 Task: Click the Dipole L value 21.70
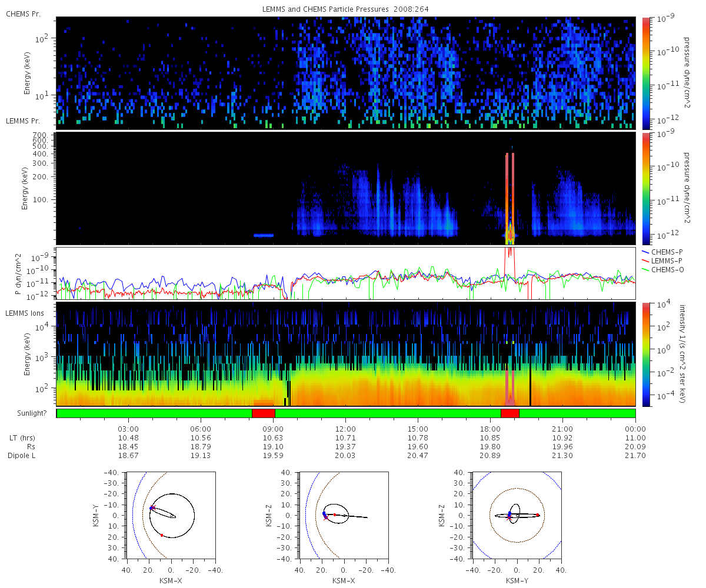tap(635, 456)
